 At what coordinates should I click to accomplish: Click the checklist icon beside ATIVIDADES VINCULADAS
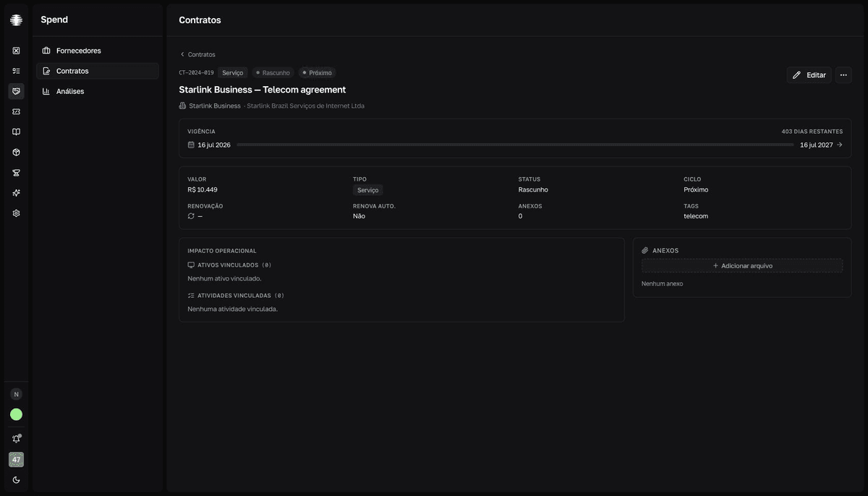pos(191,296)
